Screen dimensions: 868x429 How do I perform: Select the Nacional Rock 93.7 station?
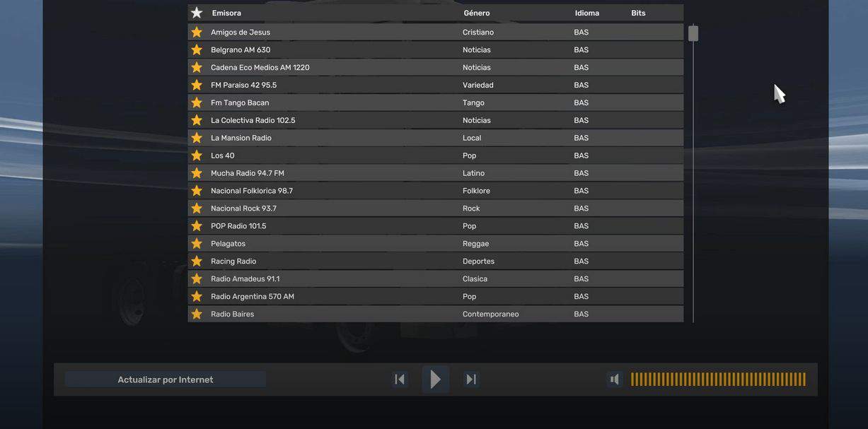coord(243,208)
